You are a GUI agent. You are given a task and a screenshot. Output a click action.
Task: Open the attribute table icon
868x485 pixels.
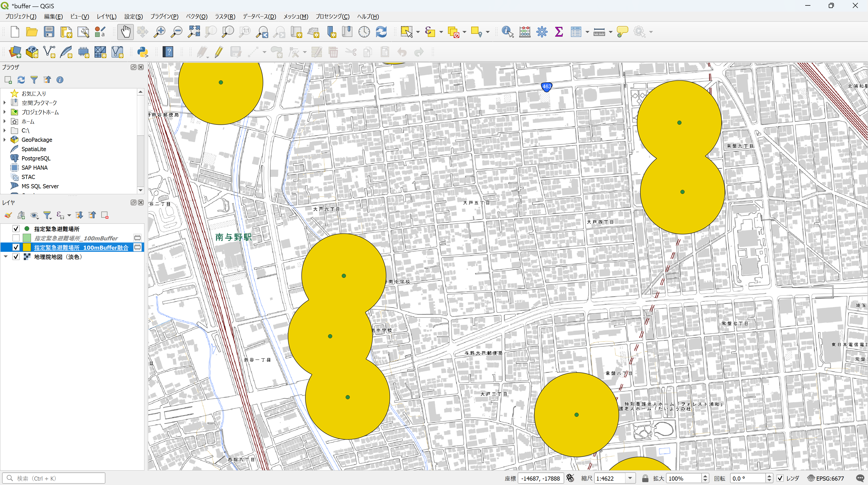(576, 32)
